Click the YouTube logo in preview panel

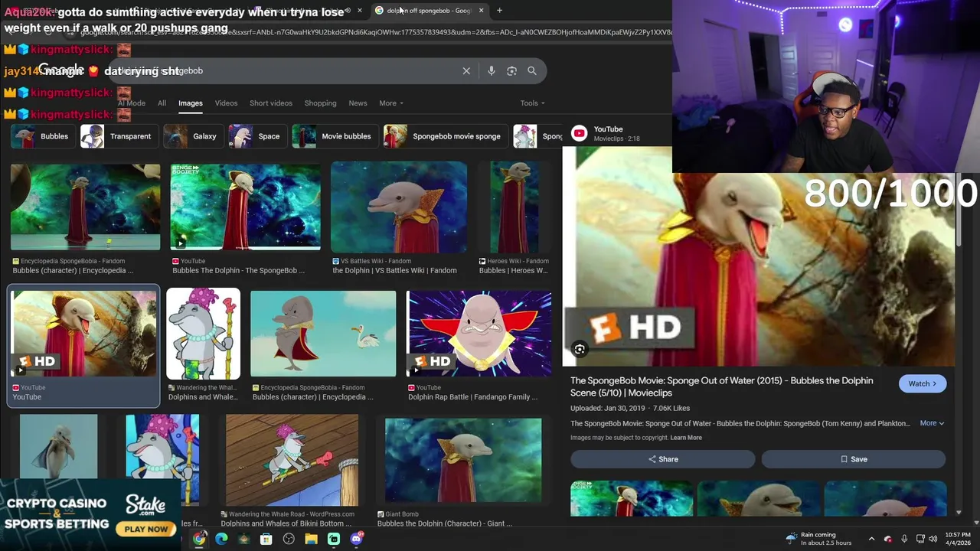580,133
